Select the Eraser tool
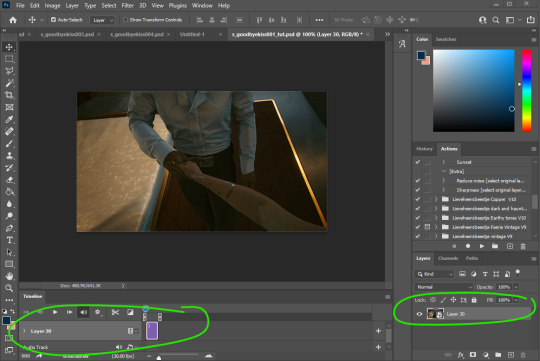 tap(9, 180)
